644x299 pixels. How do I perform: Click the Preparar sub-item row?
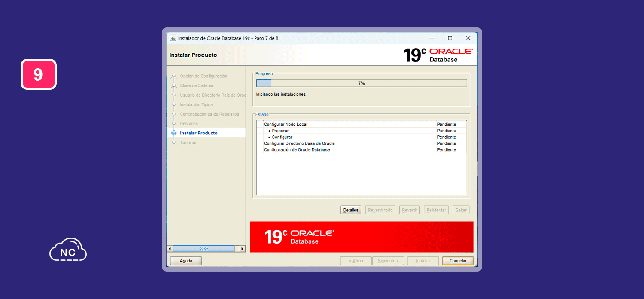tap(361, 131)
